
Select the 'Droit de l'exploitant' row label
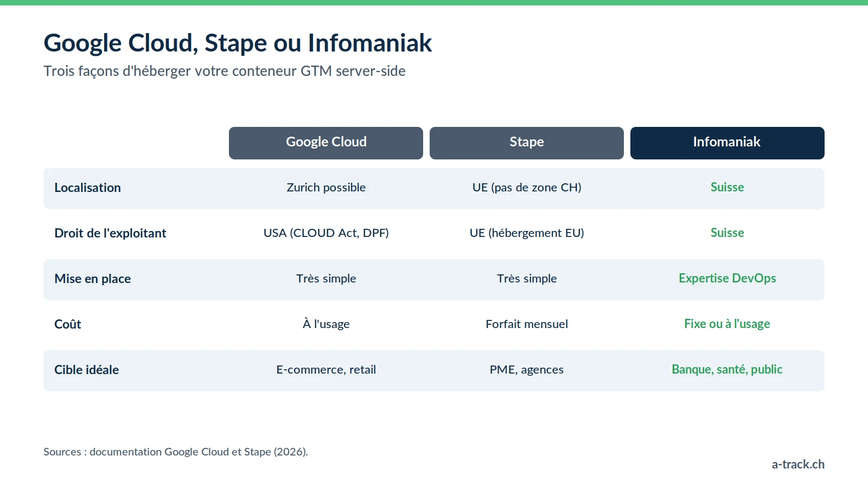(x=110, y=233)
